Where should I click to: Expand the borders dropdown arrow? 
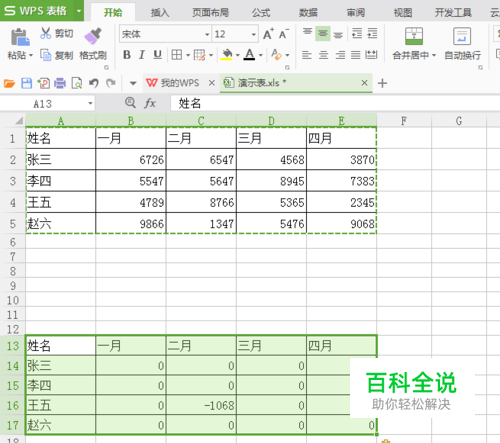(188, 55)
